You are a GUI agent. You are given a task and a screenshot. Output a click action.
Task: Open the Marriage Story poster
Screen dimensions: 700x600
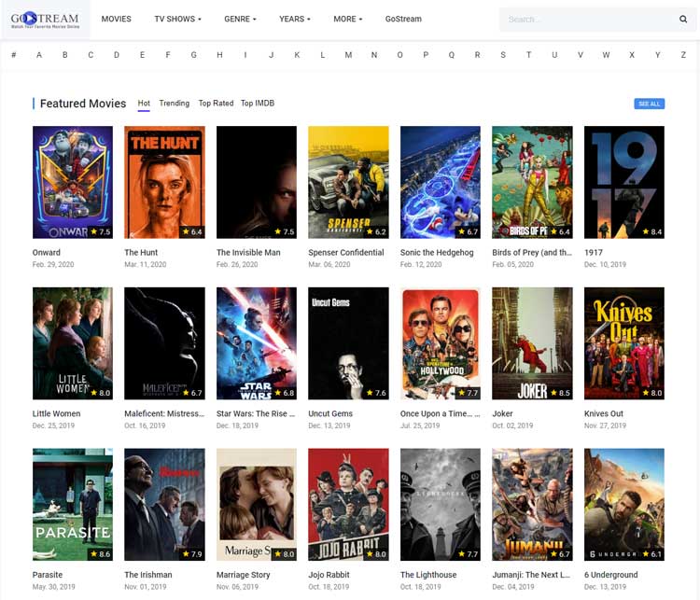(x=257, y=505)
